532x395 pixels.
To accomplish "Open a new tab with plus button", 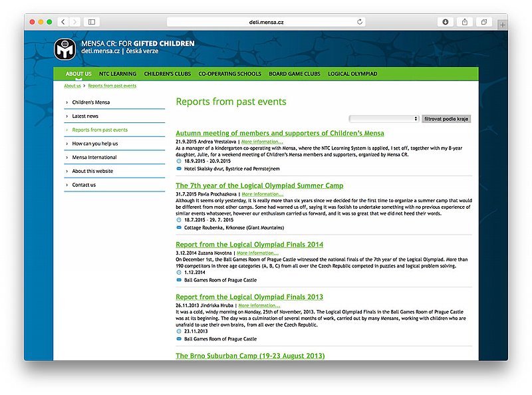I will [x=502, y=25].
